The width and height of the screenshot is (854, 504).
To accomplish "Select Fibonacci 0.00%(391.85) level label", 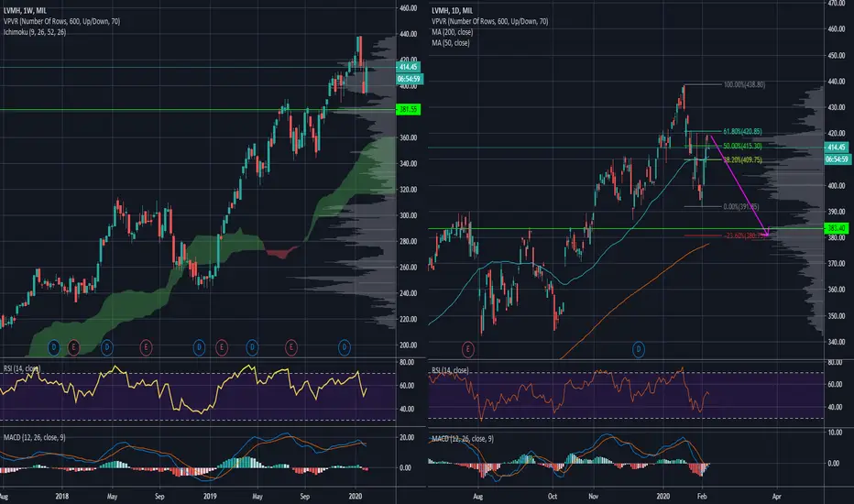I will tap(740, 206).
